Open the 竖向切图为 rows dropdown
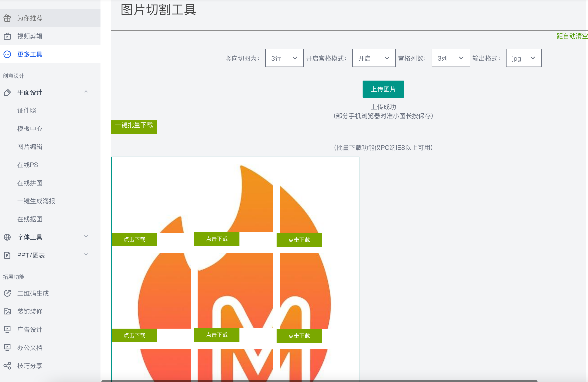Screen dimensions: 588x382 pyautogui.click(x=284, y=58)
